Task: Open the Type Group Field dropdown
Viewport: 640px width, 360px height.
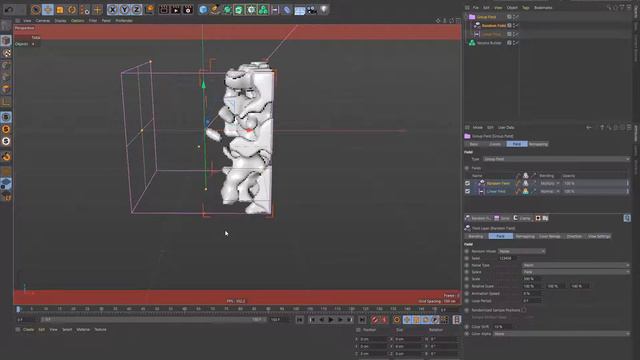Action: click(x=556, y=159)
